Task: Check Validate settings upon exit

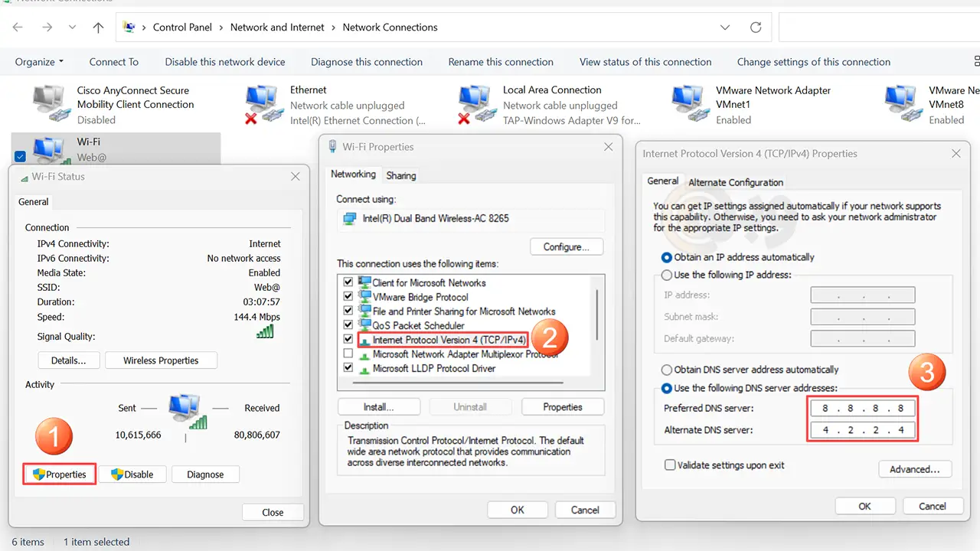Action: tap(670, 465)
